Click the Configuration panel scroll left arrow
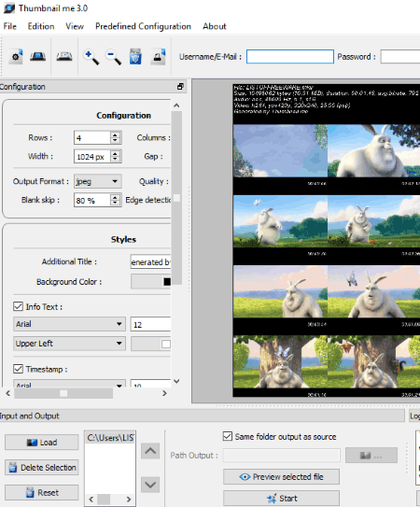This screenshot has height=507, width=420. (8, 393)
